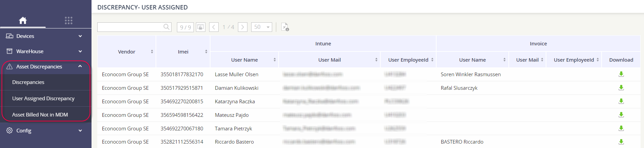The height and width of the screenshot is (148, 644).
Task: Open the apps grid icon
Action: tap(68, 20)
